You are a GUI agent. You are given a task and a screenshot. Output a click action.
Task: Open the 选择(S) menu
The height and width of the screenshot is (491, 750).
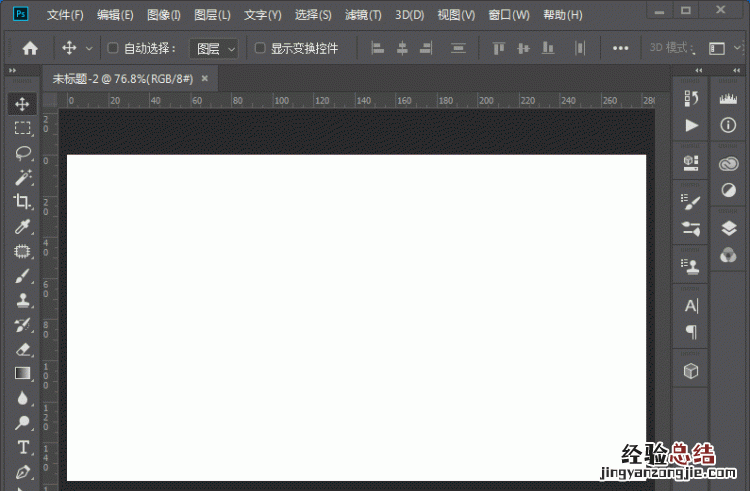coord(313,15)
